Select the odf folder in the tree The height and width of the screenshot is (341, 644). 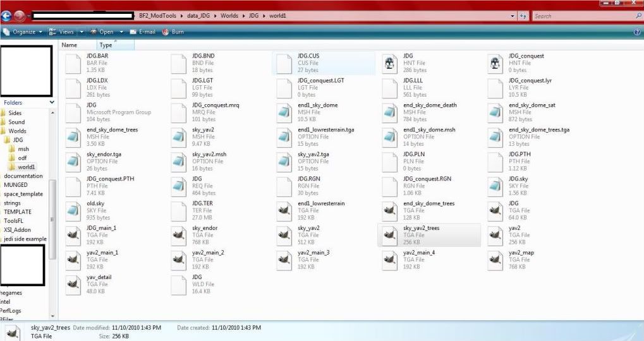point(22,158)
